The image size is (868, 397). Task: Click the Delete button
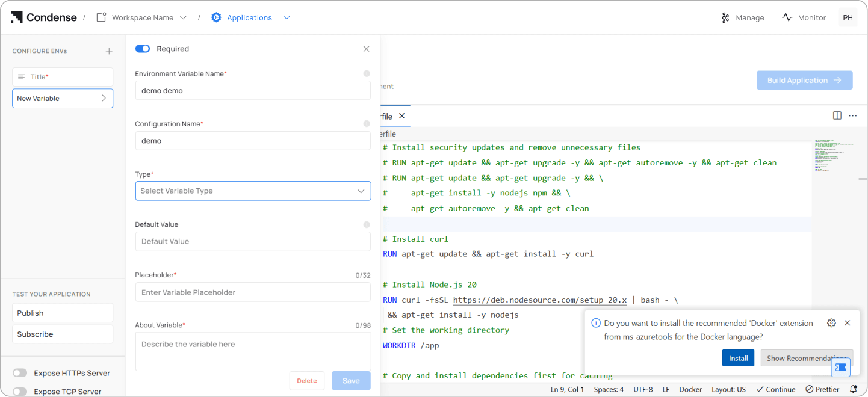307,381
